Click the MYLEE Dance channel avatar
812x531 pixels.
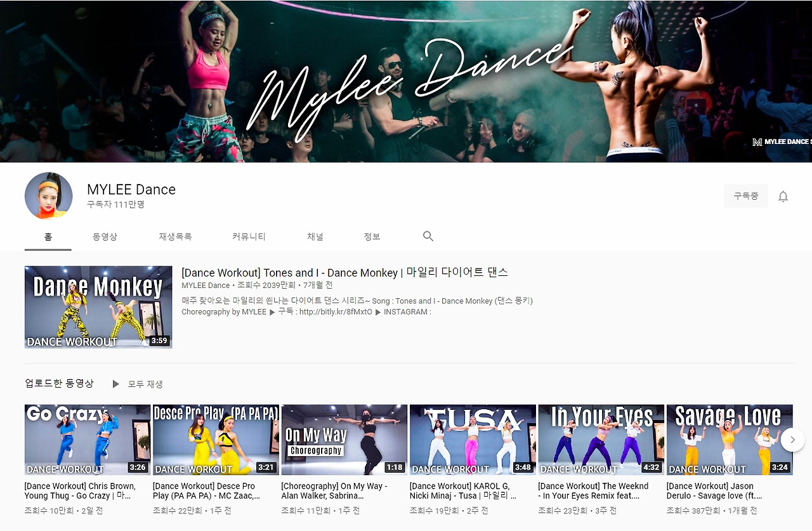49,195
